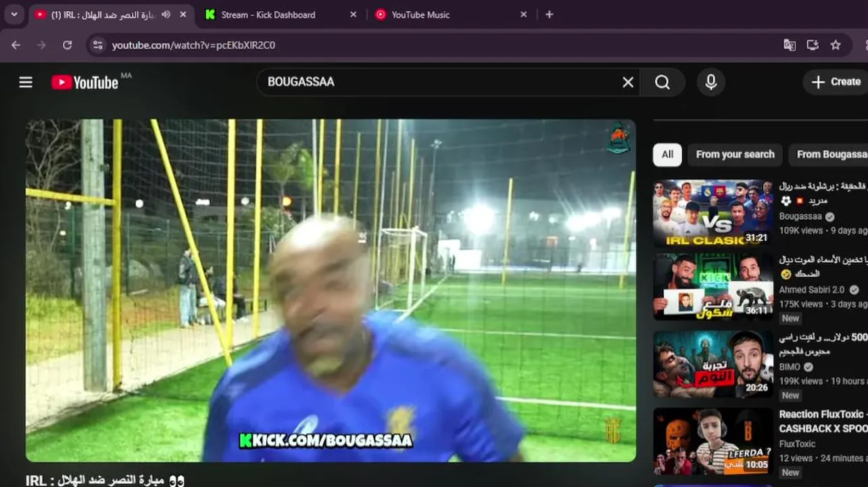This screenshot has width=868, height=487.
Task: Visit the BIMO channel name
Action: pyautogui.click(x=790, y=367)
